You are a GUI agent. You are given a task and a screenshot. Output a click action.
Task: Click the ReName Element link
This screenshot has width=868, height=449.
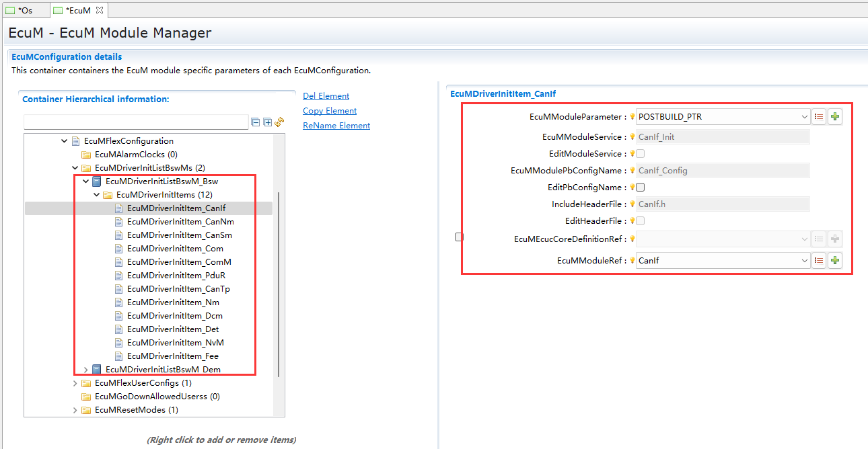tap(336, 126)
